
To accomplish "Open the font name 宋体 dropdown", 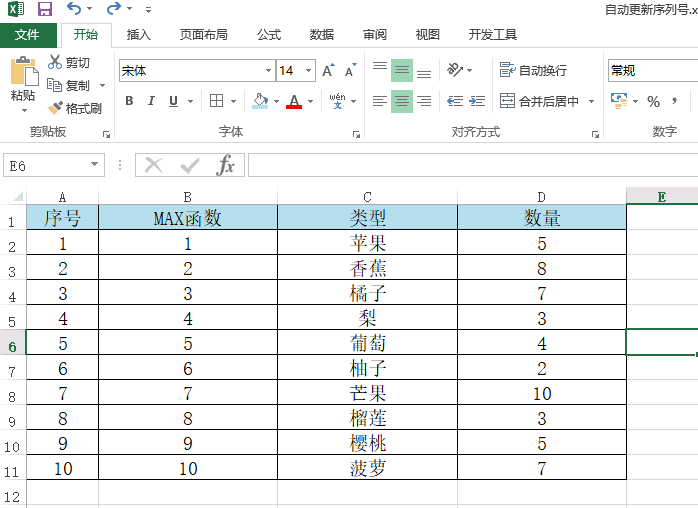I will (268, 70).
